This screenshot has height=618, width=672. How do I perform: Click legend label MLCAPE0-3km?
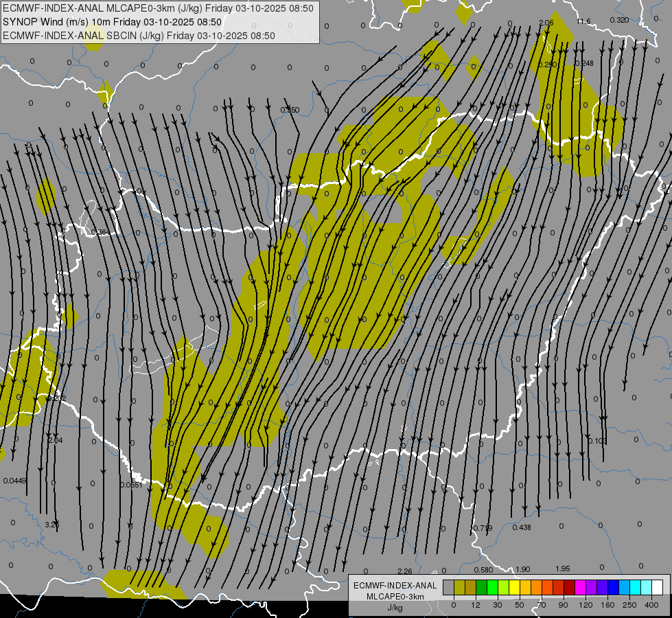395,597
